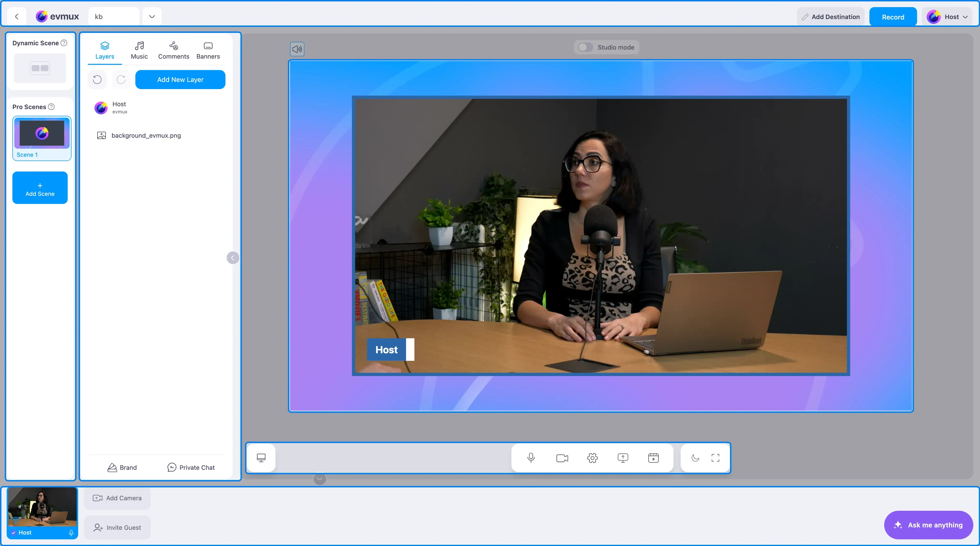This screenshot has height=546, width=980.
Task: Click the undo arrow in Layers
Action: pos(97,80)
